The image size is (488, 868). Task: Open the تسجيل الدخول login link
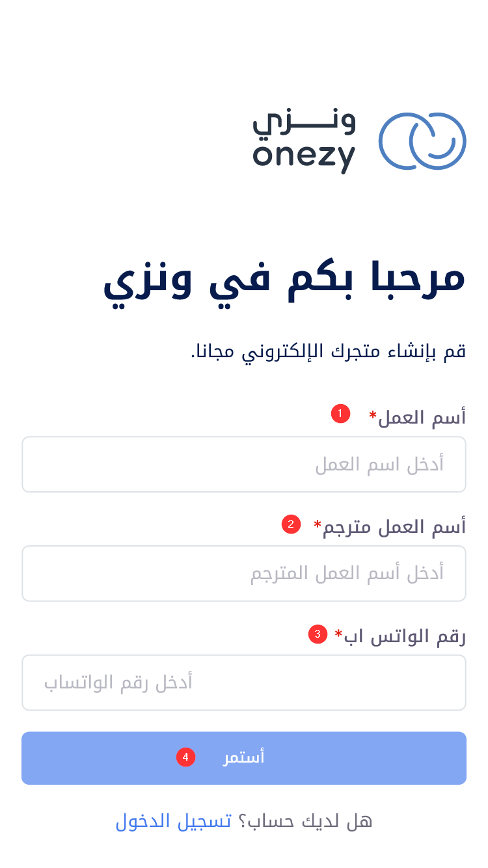pos(173,821)
